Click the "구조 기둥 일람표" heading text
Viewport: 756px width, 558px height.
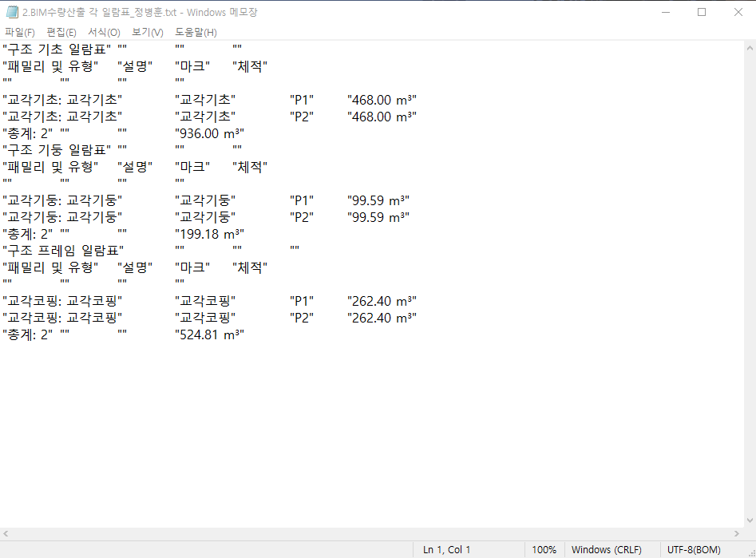[x=57, y=150]
